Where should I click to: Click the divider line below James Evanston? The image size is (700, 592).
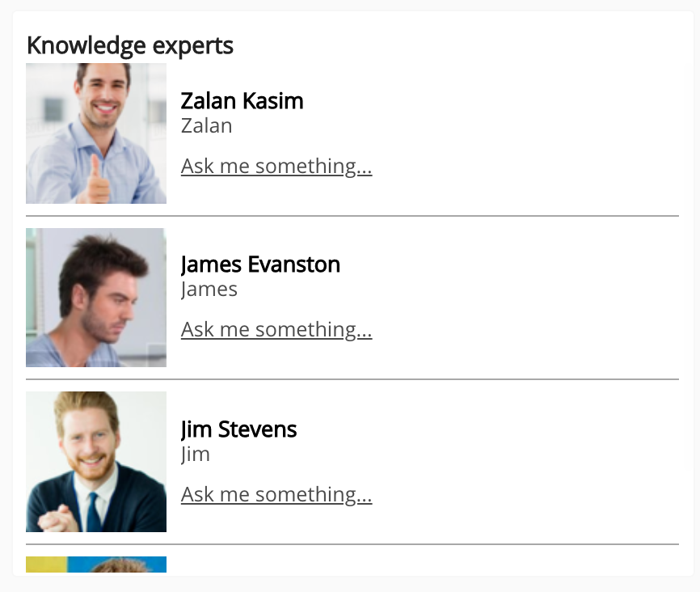coord(352,379)
